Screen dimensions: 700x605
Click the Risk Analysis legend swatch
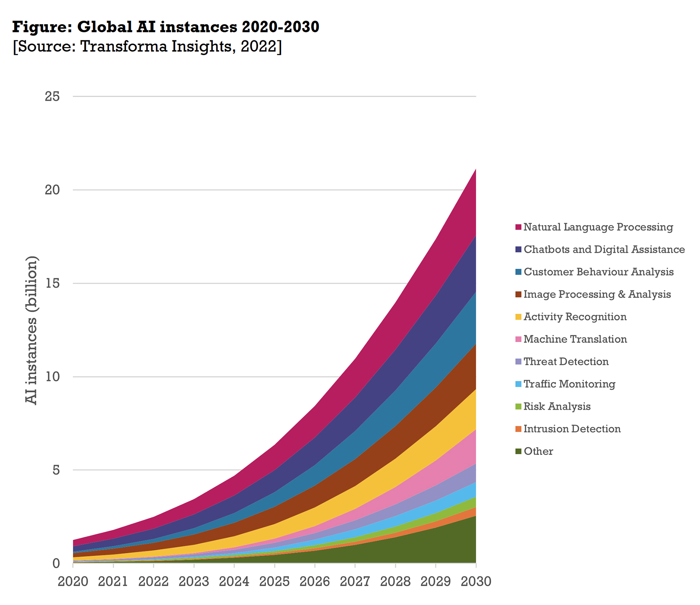(x=518, y=407)
